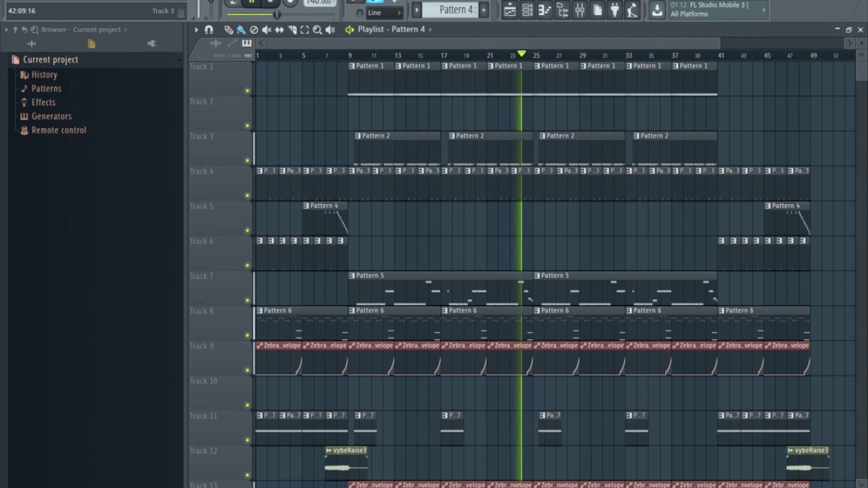
Task: Select the pattern piano-keys focus in playlist header
Action: (x=247, y=44)
